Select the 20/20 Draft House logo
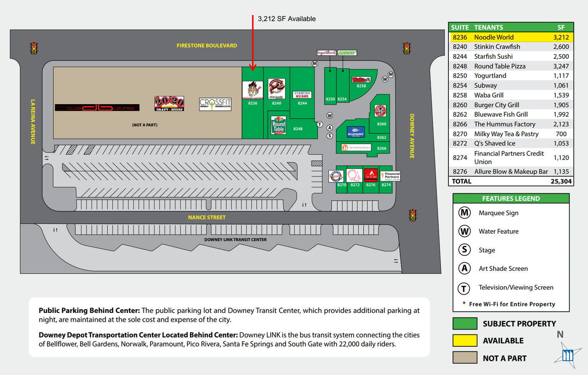Image resolution: width=588 pixels, height=375 pixels. (x=169, y=103)
